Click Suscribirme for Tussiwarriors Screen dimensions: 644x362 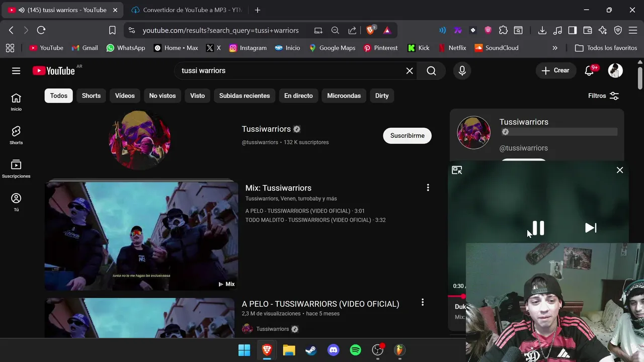(408, 136)
